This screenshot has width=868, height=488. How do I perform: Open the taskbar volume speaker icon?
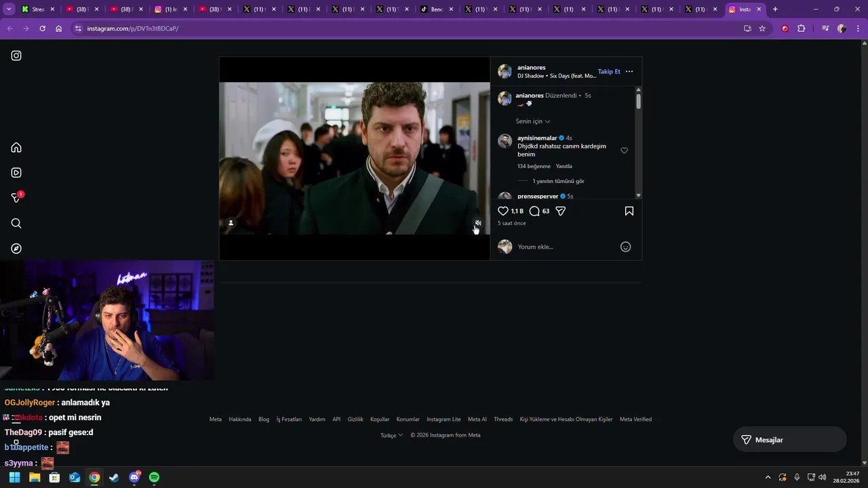tap(823, 477)
